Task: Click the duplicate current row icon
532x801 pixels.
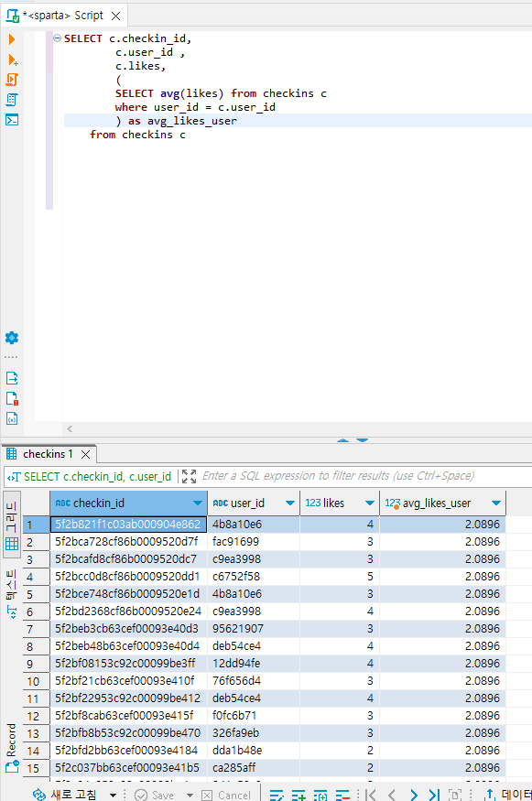Action: pos(320,795)
